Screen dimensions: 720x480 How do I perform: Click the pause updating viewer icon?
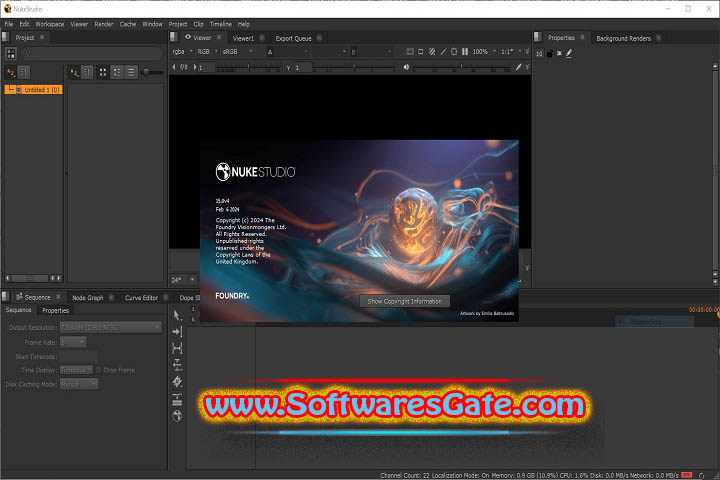[x=465, y=51]
